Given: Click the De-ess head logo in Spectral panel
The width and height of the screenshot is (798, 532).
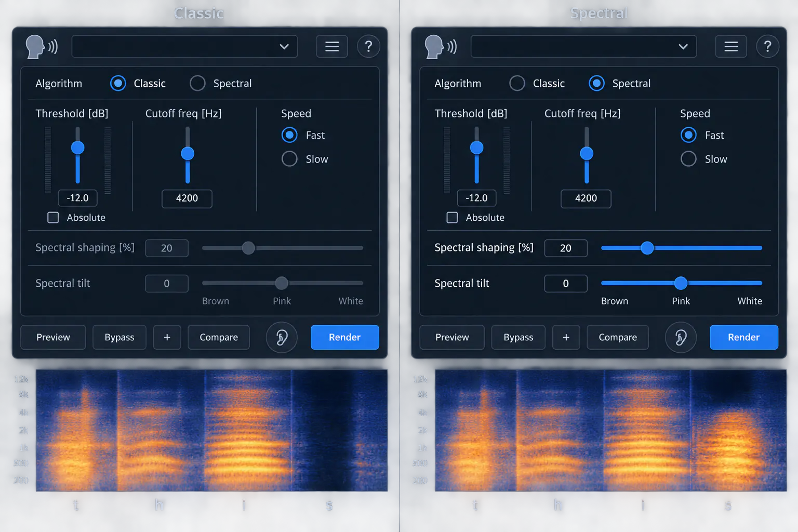Looking at the screenshot, I should click(x=441, y=47).
